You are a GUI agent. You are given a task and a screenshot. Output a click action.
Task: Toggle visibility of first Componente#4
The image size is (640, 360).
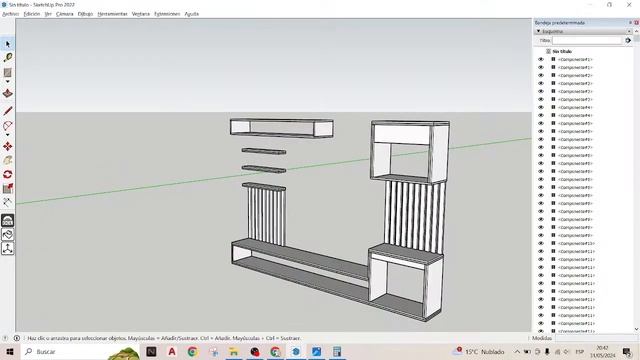[x=541, y=107]
